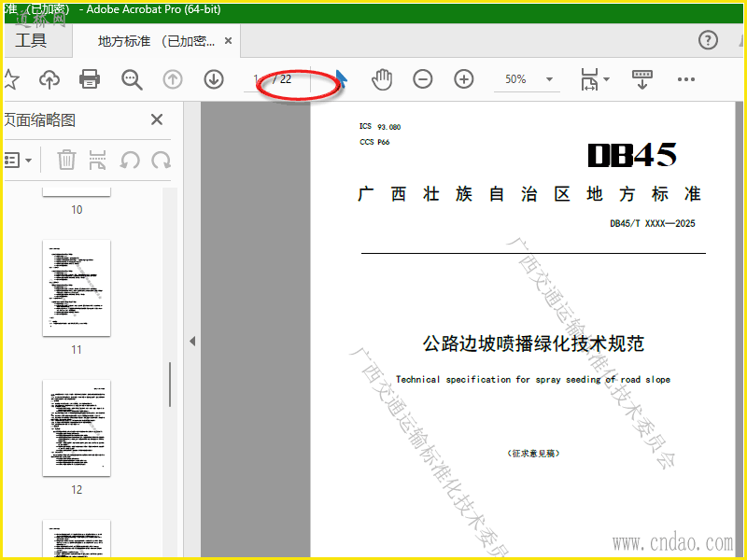Screen dimensions: 747x560
Task: Click the ICS 93.080 text
Action: point(380,127)
